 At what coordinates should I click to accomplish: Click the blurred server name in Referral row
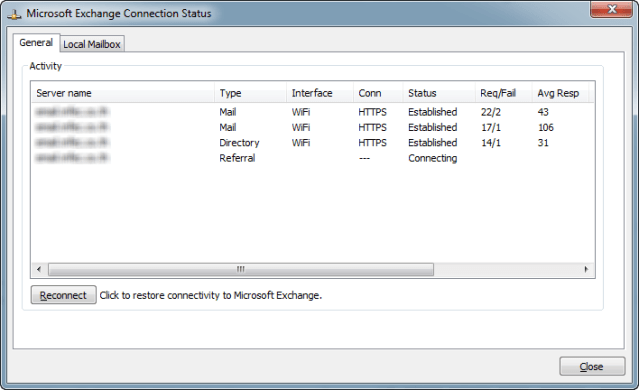coord(73,158)
